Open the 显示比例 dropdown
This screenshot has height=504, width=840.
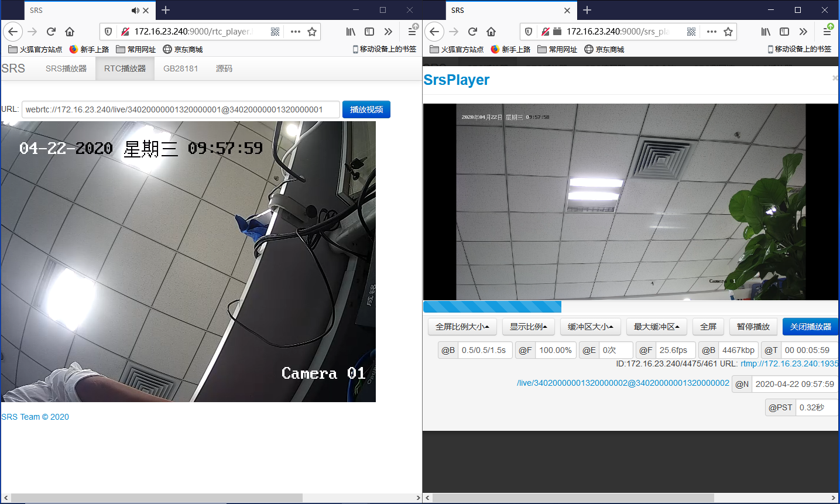pos(528,327)
